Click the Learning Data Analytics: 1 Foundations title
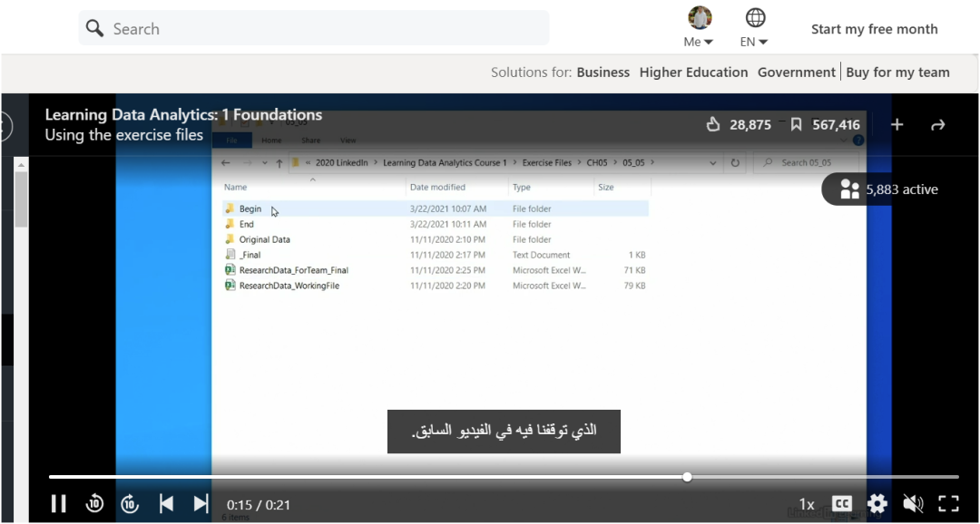The width and height of the screenshot is (980, 524). point(183,115)
